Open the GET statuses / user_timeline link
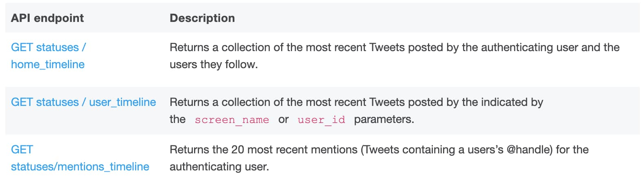 coord(83,102)
